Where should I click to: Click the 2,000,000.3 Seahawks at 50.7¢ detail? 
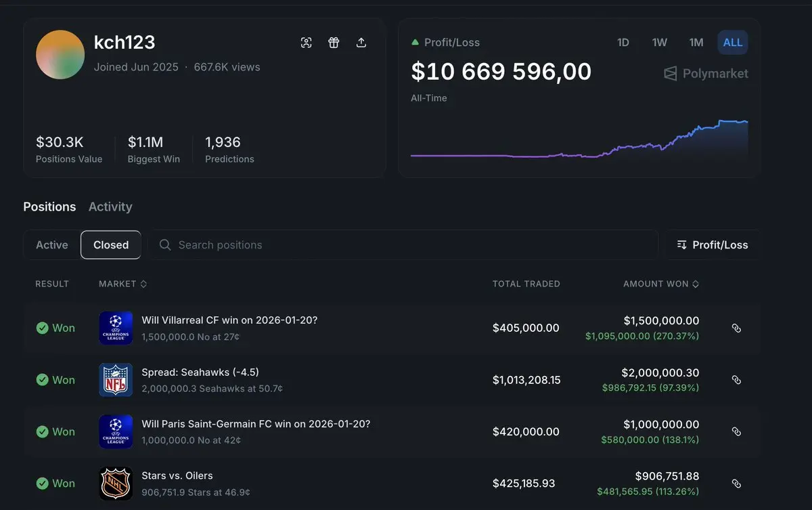(x=212, y=389)
